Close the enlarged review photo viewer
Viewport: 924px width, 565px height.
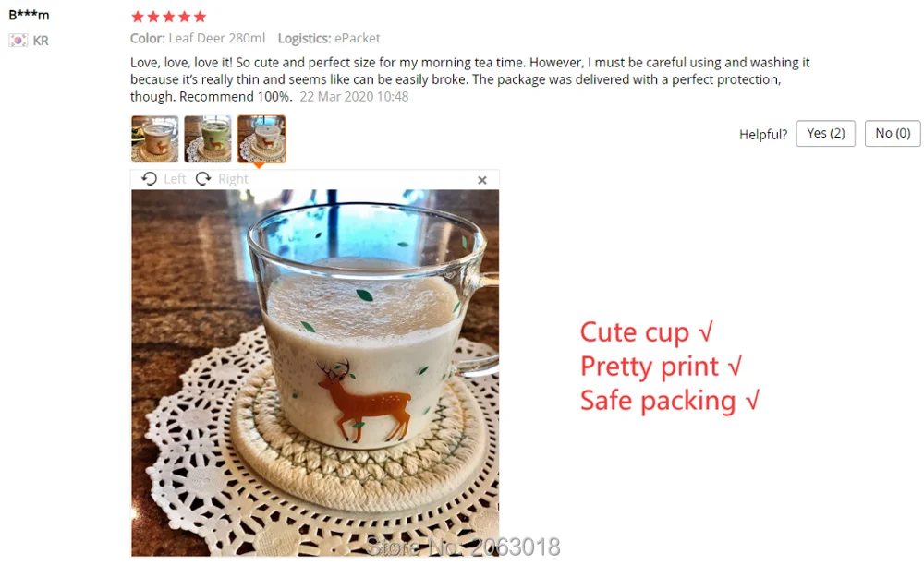click(482, 180)
